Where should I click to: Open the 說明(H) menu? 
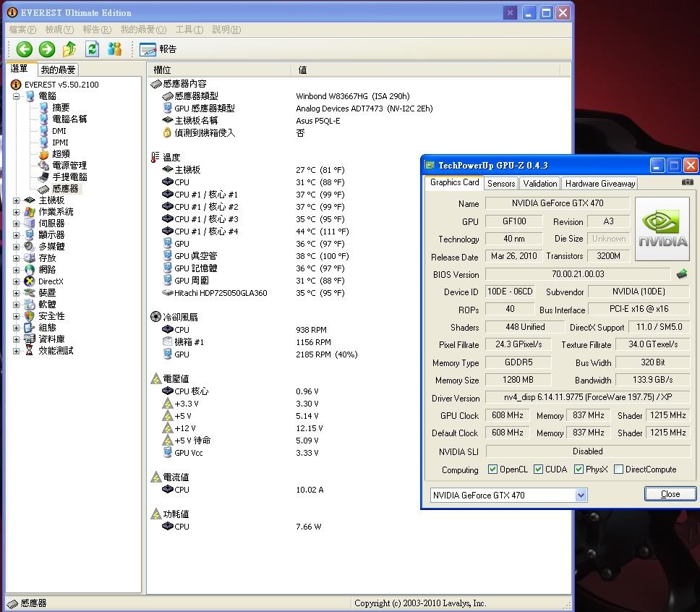(226, 30)
